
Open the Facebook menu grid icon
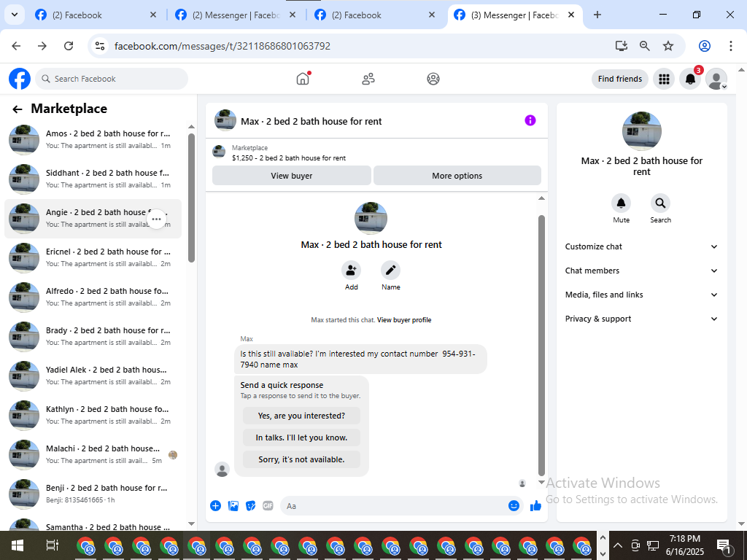tap(664, 79)
